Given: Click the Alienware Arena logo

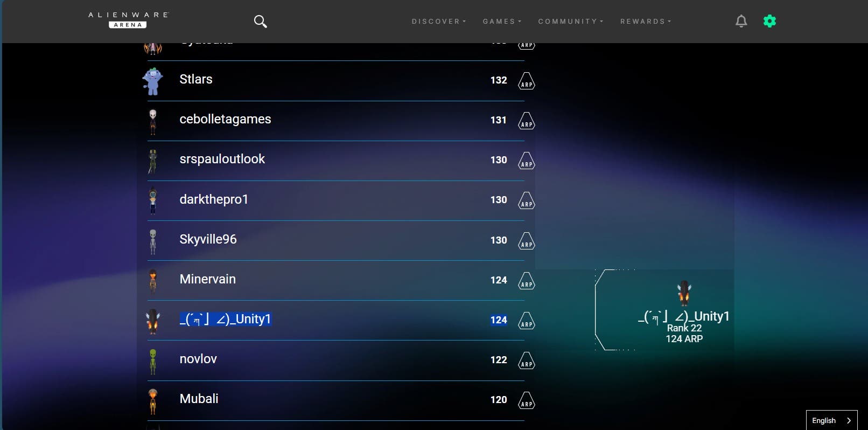Looking at the screenshot, I should coord(128,20).
